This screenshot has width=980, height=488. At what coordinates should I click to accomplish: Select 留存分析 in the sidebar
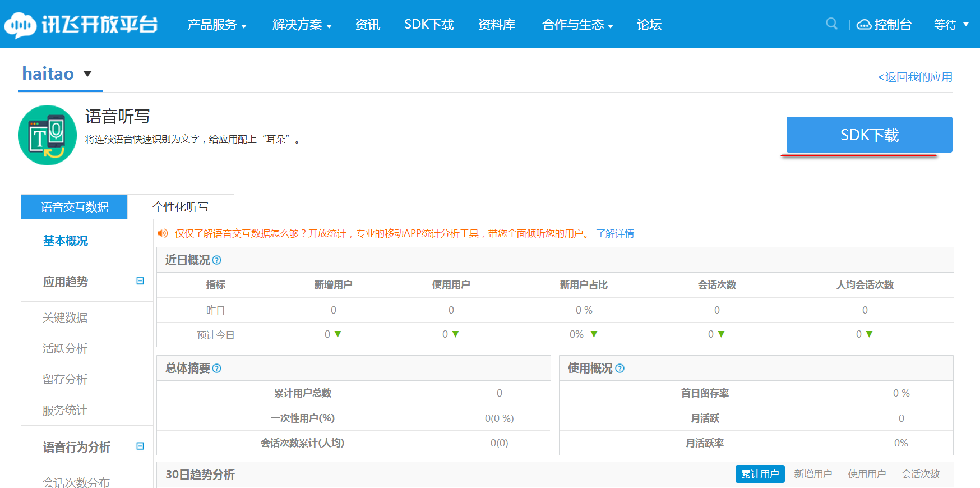65,379
